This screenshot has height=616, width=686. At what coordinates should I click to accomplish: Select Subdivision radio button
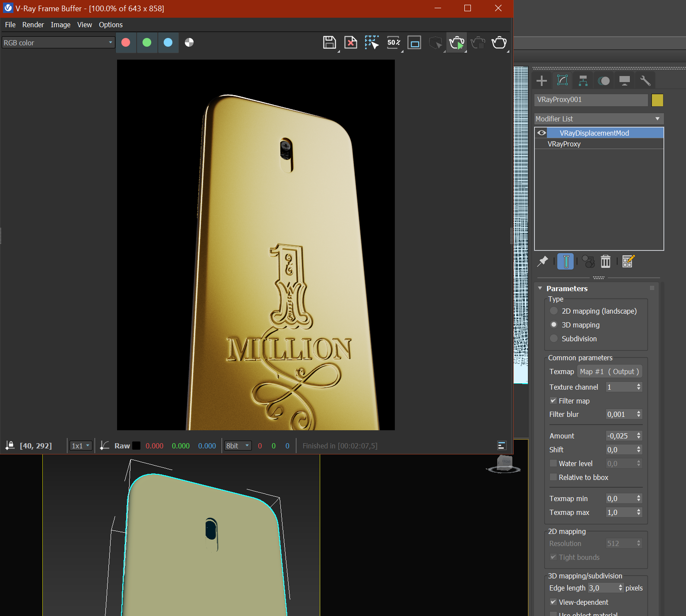coord(554,339)
